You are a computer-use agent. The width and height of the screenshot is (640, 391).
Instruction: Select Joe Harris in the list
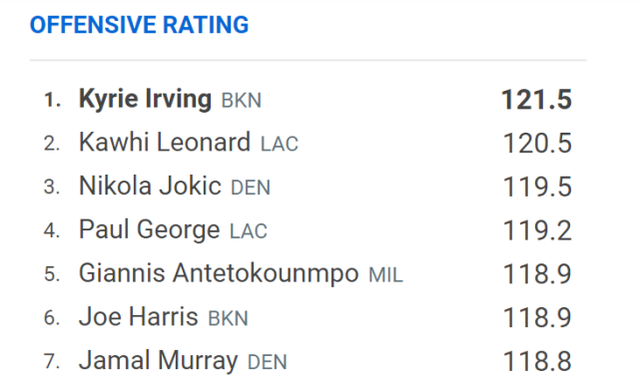point(138,317)
